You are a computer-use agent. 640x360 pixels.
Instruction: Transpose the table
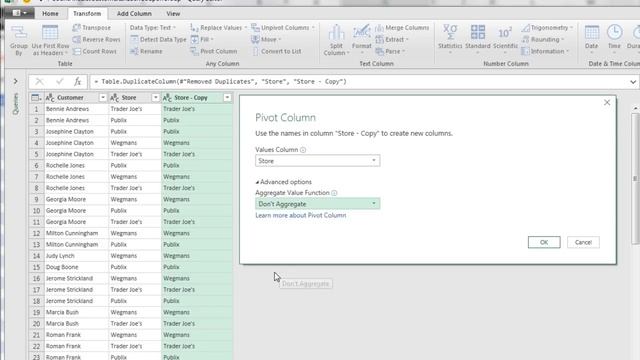[92, 28]
